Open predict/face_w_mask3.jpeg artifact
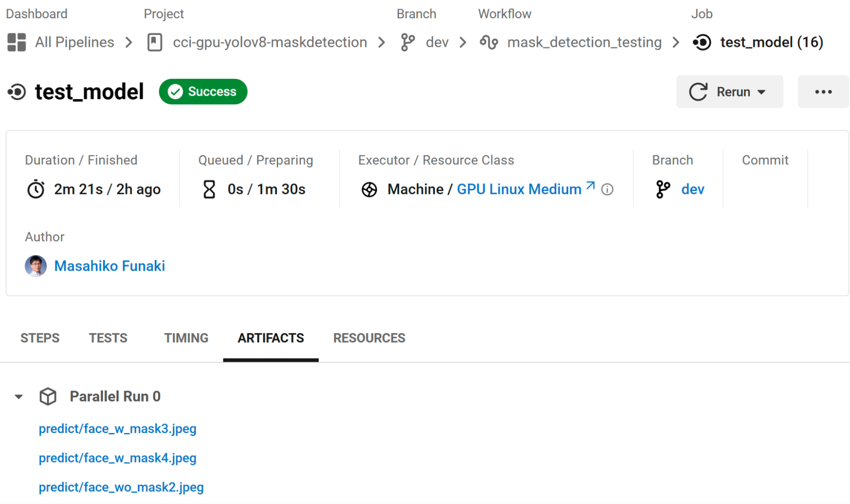This screenshot has width=850, height=504. (x=117, y=429)
